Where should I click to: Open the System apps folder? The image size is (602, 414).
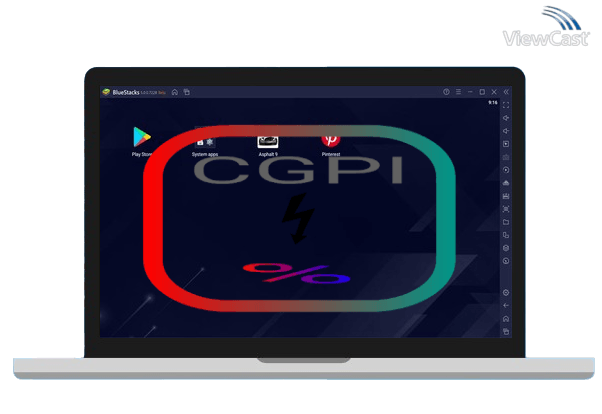tap(205, 141)
